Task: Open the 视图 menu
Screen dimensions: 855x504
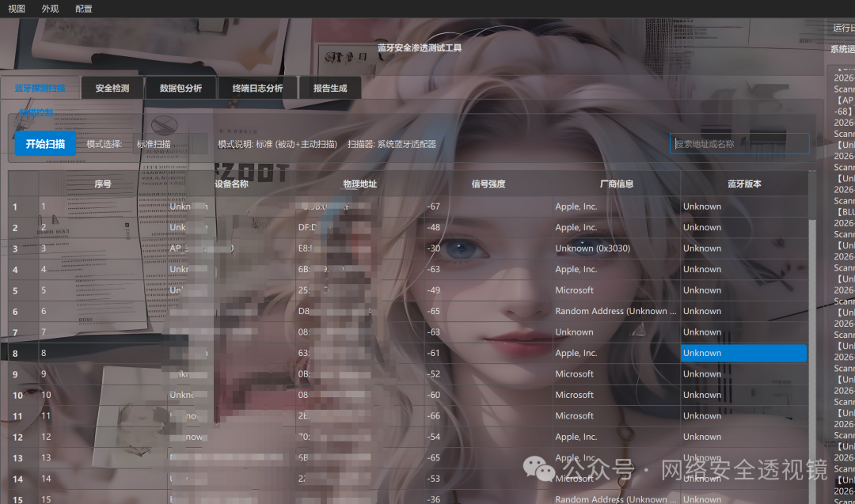Action: pos(17,9)
